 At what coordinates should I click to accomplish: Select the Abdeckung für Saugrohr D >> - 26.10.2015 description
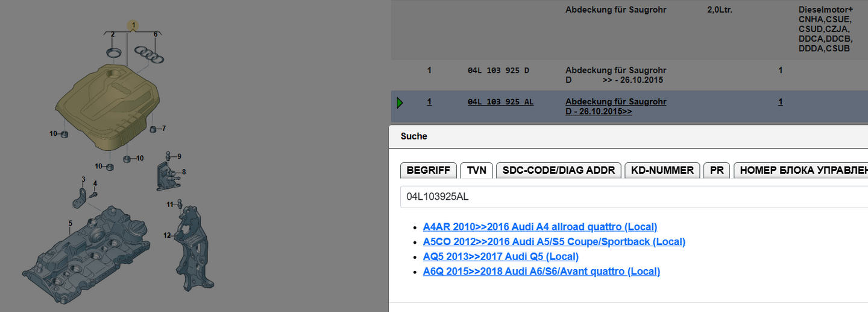[616, 75]
